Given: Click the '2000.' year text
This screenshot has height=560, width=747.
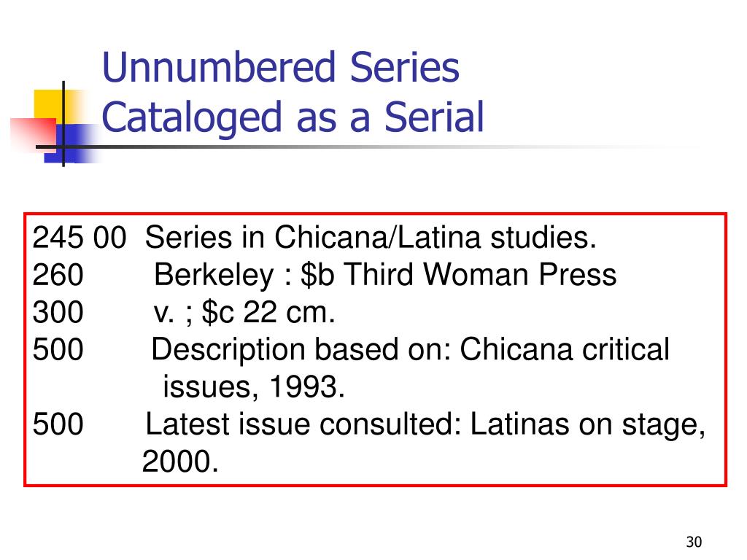Looking at the screenshot, I should (180, 462).
